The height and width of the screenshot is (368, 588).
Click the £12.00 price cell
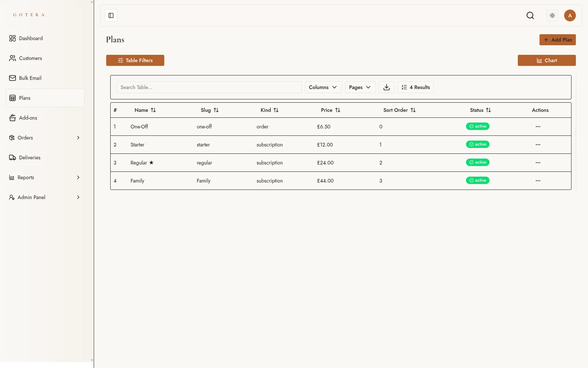(325, 145)
